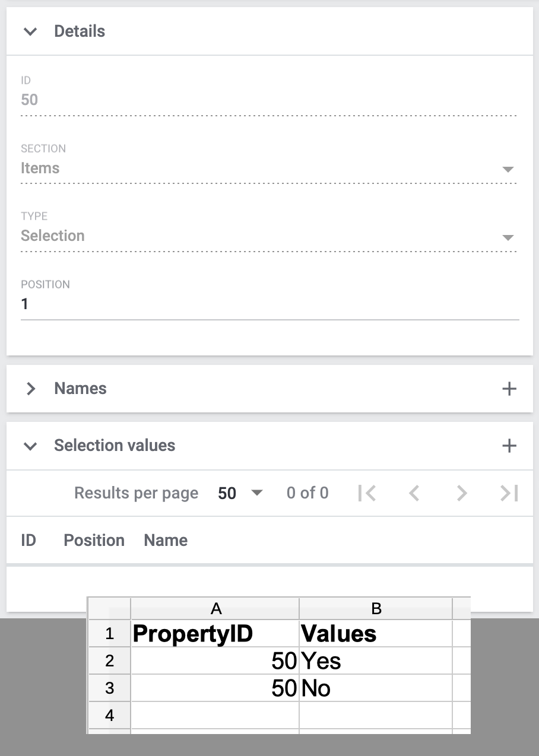
Task: Sort by the Name column header
Action: point(166,541)
